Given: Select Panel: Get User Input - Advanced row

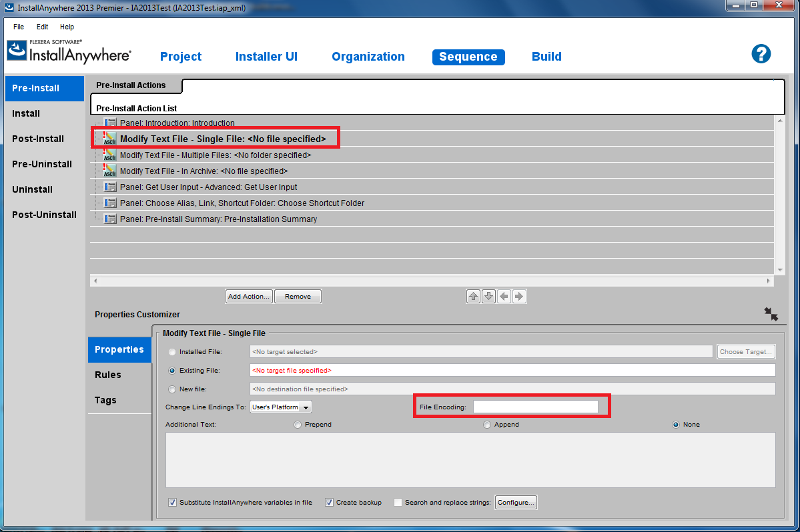Looking at the screenshot, I should (x=432, y=187).
